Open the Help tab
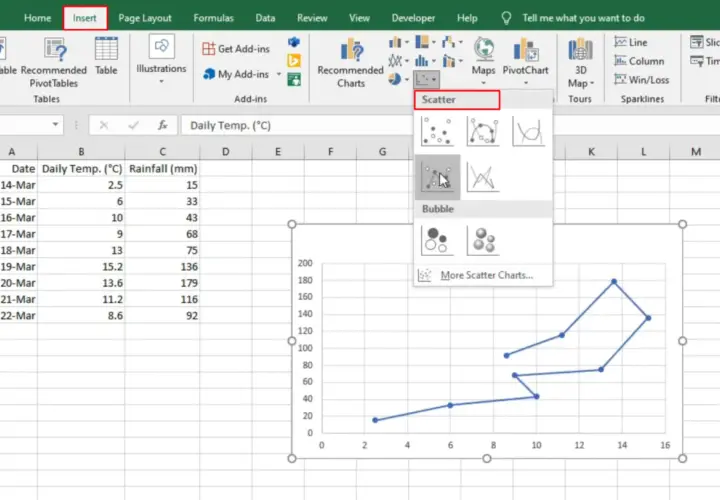This screenshot has height=500, width=720. [467, 18]
